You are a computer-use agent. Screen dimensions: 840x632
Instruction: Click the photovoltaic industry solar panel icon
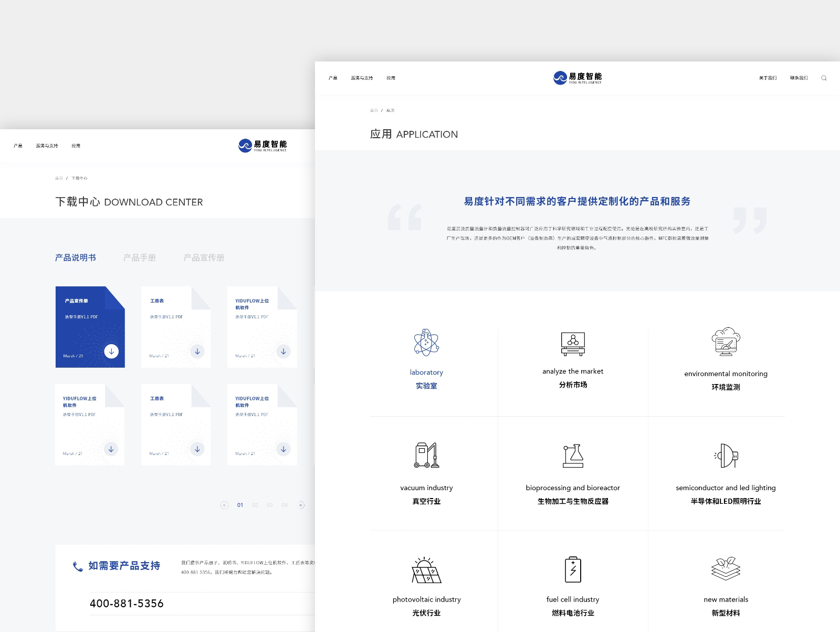click(426, 570)
